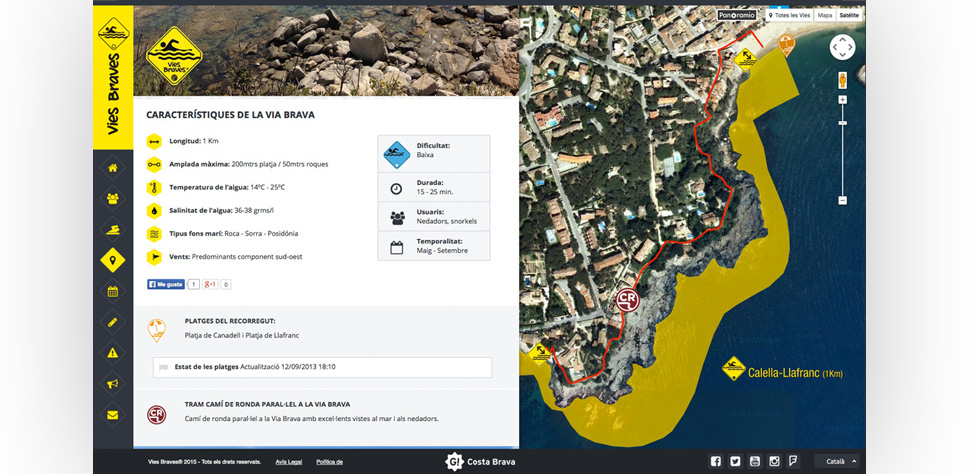980x474 pixels.
Task: Click the Facebook Me gusta button
Action: point(166,284)
